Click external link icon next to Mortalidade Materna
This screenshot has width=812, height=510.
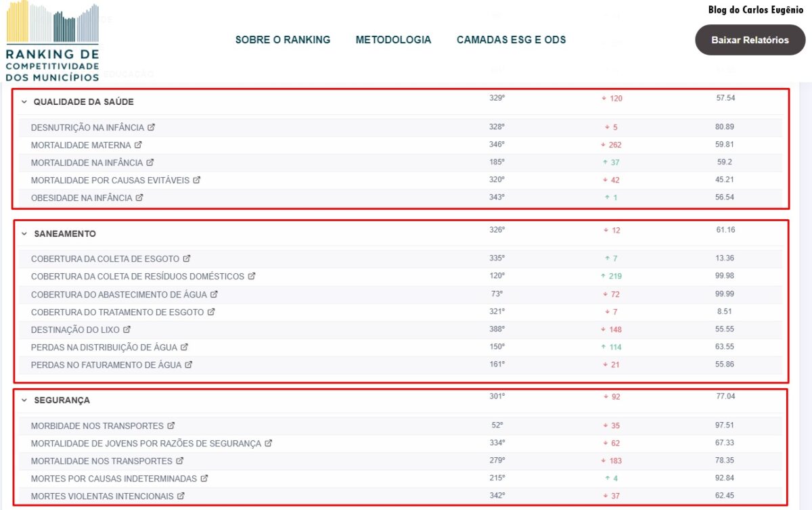(x=138, y=145)
